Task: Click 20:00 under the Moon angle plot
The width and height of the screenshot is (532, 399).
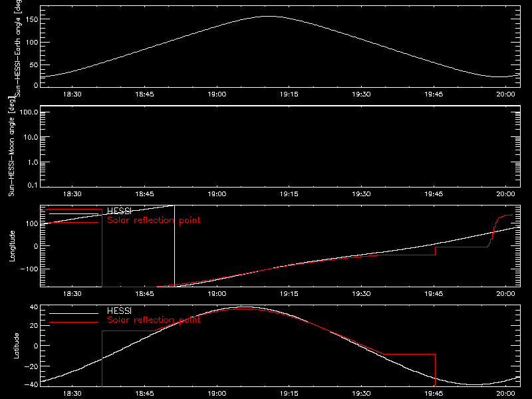Action: coord(506,194)
